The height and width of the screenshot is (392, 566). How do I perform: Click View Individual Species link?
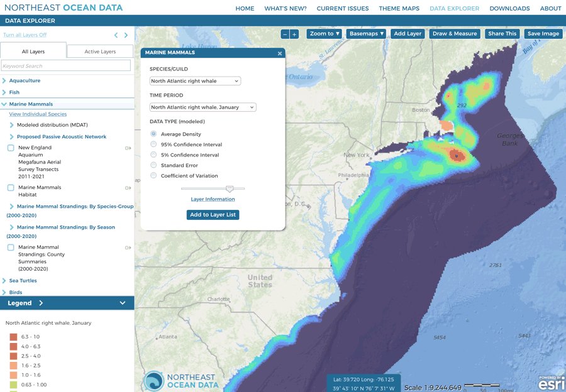pyautogui.click(x=38, y=114)
